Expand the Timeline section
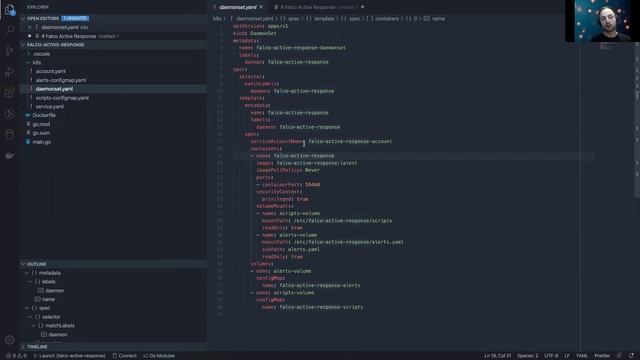Viewport: 640px width, 360px height. (23, 347)
